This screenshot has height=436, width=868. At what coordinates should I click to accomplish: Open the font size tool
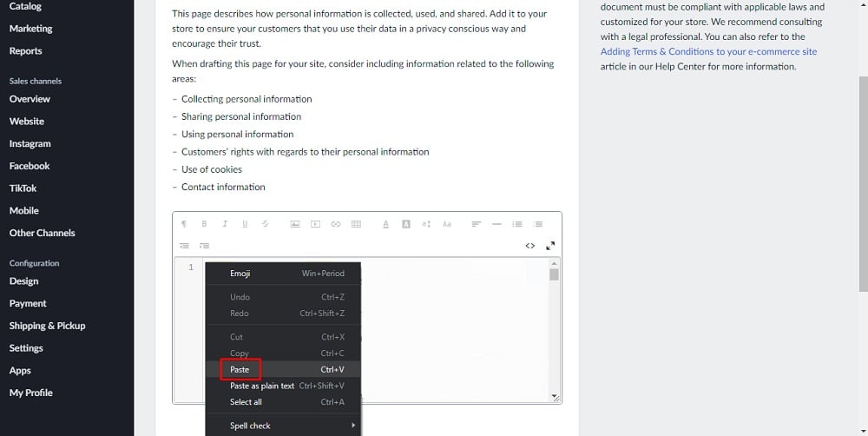click(426, 224)
